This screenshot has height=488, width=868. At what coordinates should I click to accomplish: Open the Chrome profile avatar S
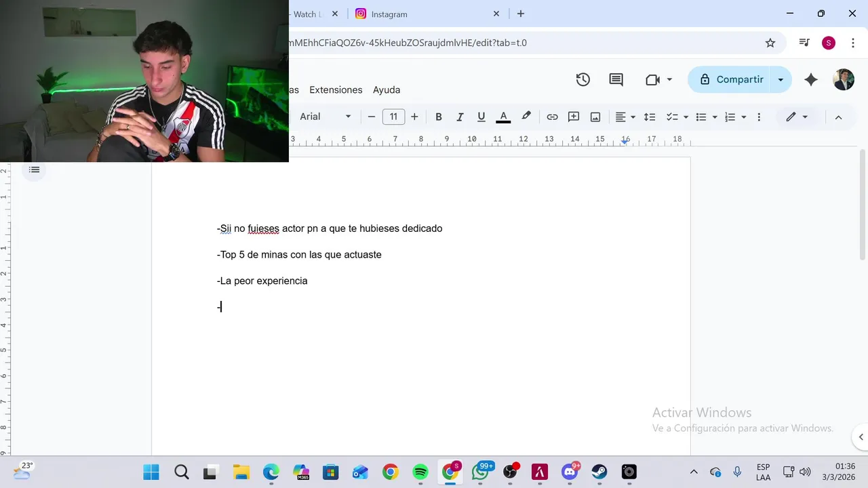[828, 43]
